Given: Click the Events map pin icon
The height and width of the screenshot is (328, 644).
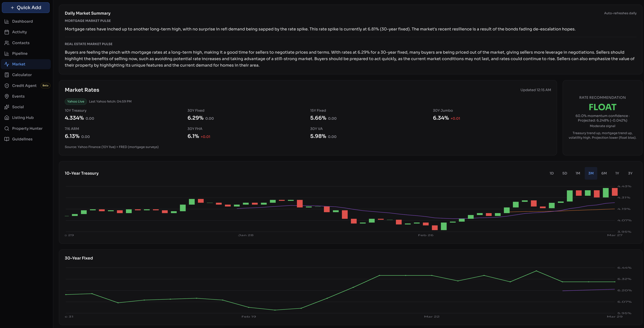Looking at the screenshot, I should coord(7,96).
